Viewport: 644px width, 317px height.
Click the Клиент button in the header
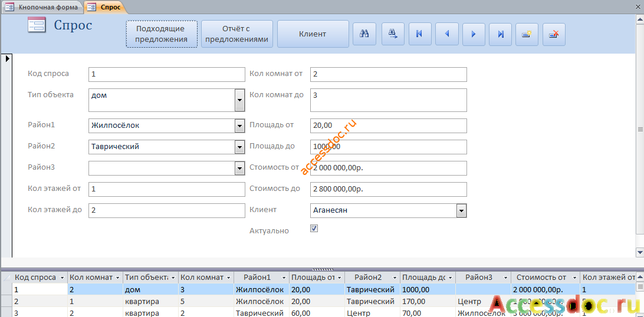[x=313, y=34]
